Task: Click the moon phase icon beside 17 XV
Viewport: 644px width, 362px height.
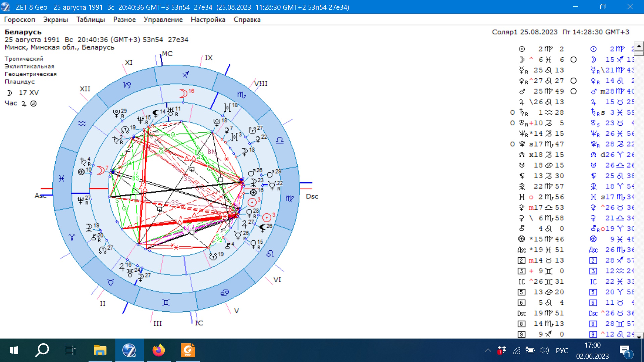Action: click(9, 93)
